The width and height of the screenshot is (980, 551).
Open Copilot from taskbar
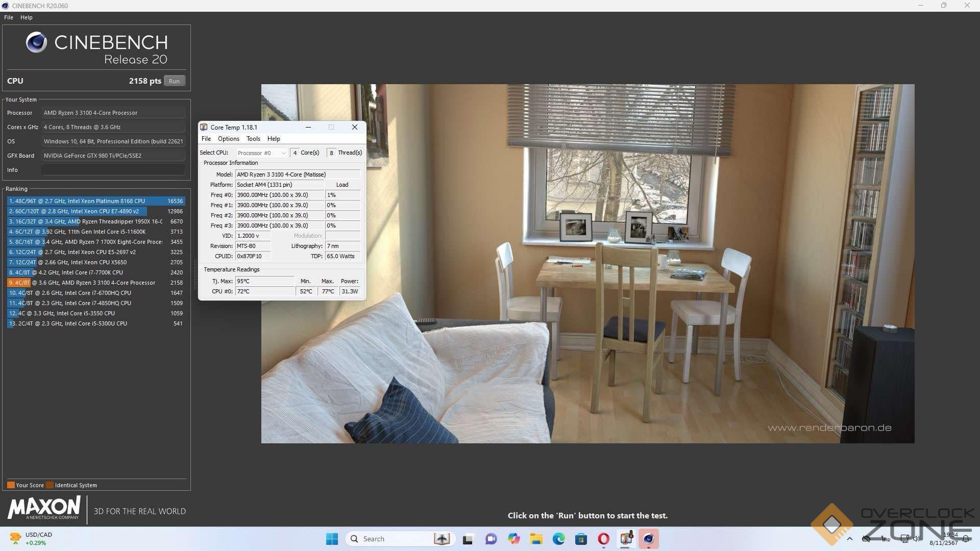pyautogui.click(x=513, y=539)
